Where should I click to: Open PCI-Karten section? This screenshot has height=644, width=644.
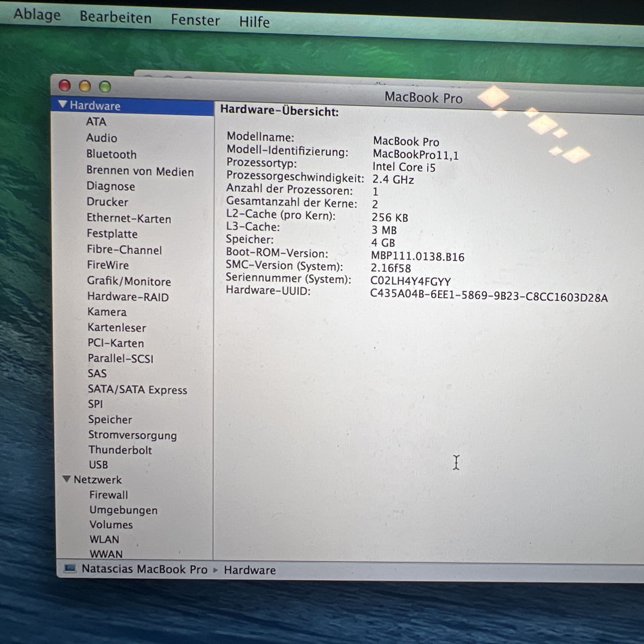[116, 343]
